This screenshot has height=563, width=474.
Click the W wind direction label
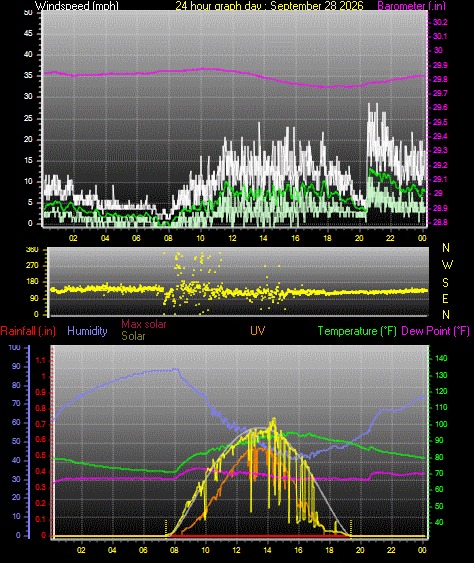[x=447, y=265]
